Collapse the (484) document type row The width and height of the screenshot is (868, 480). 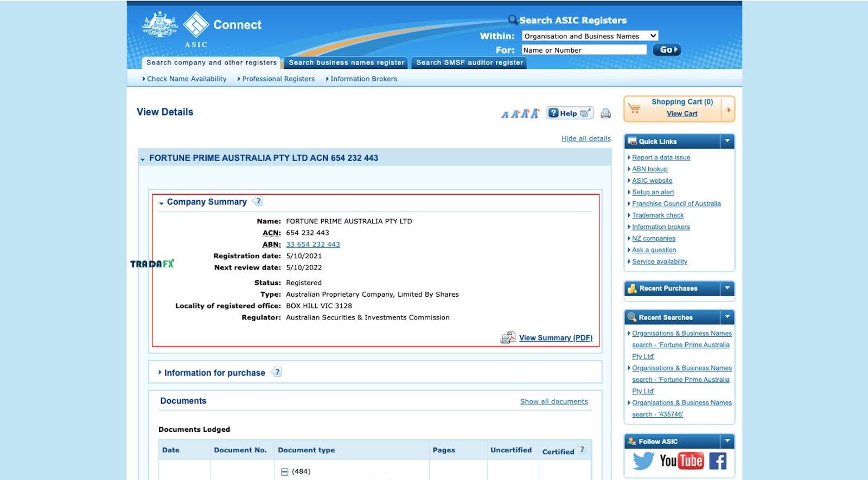284,472
